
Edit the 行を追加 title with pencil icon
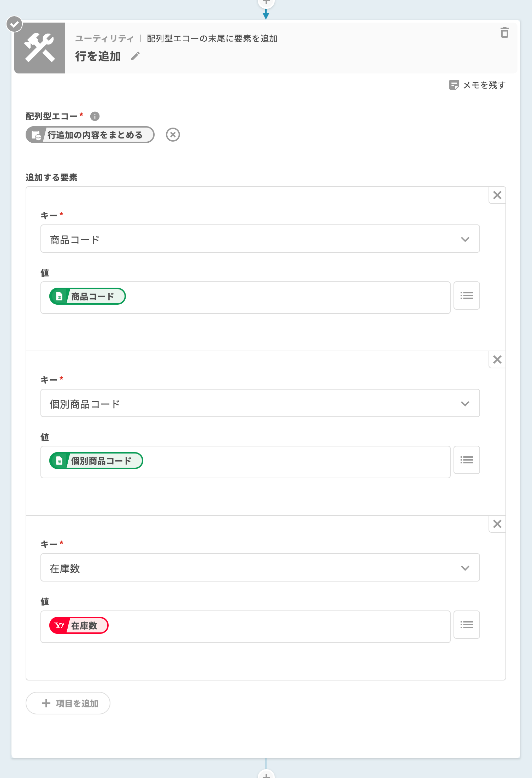coord(135,56)
